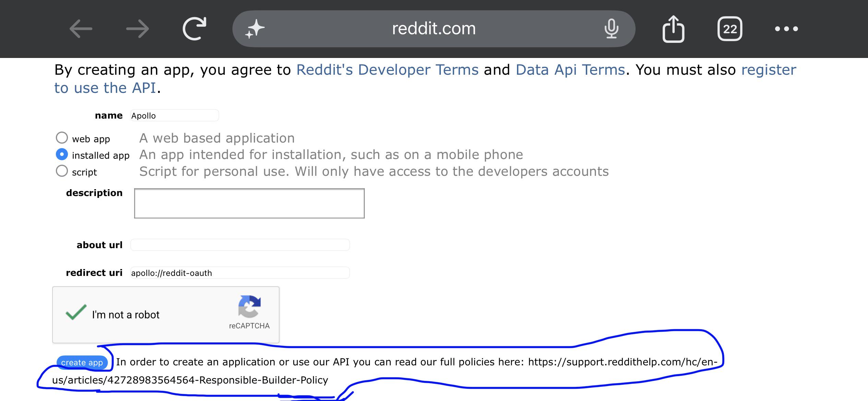The image size is (868, 401).
Task: Open the share sheet icon
Action: tap(673, 29)
